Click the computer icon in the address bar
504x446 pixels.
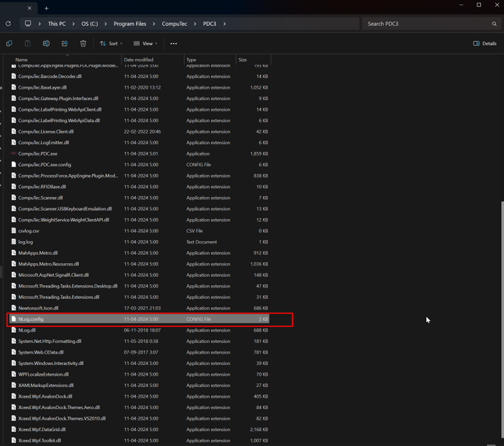coord(27,23)
